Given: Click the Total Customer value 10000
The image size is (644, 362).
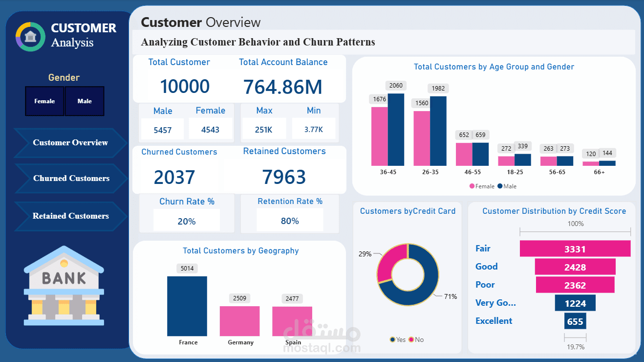Looking at the screenshot, I should (185, 87).
